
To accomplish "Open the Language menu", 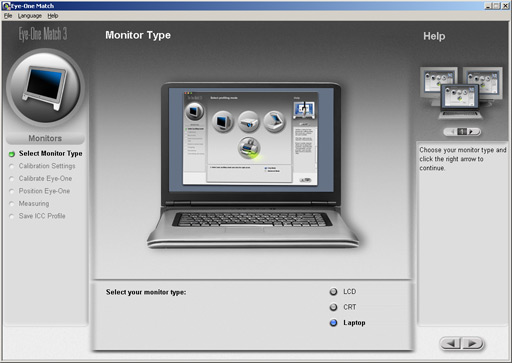I will pos(30,16).
